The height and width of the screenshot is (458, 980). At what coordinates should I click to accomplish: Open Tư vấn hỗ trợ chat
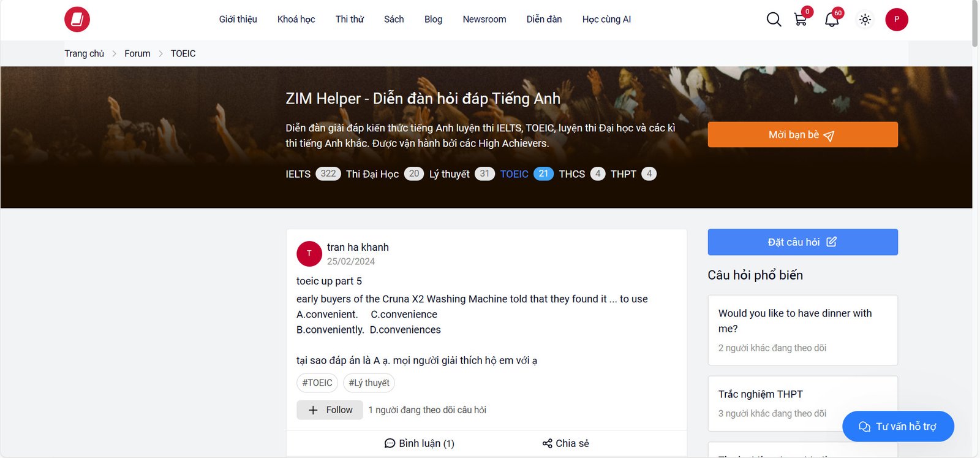click(898, 427)
